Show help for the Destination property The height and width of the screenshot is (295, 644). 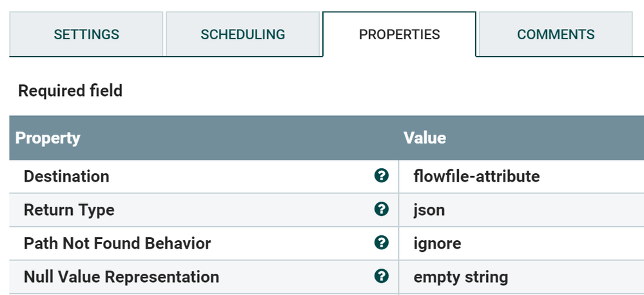(x=381, y=176)
